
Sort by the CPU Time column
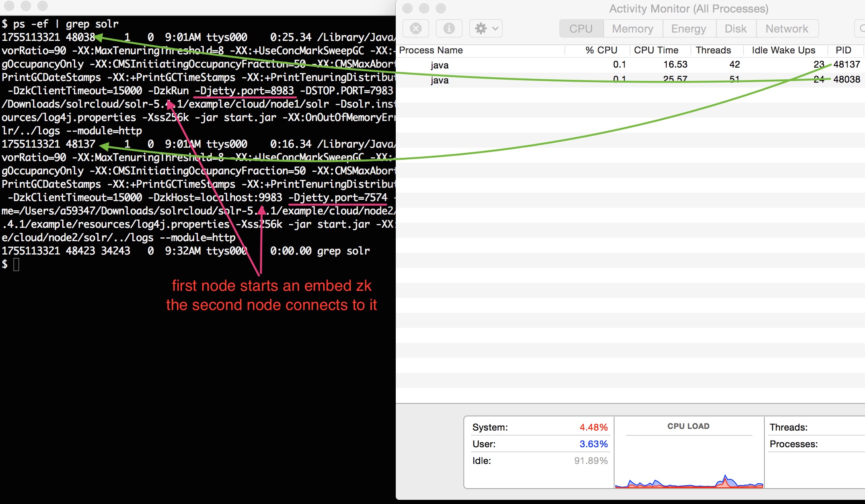657,50
